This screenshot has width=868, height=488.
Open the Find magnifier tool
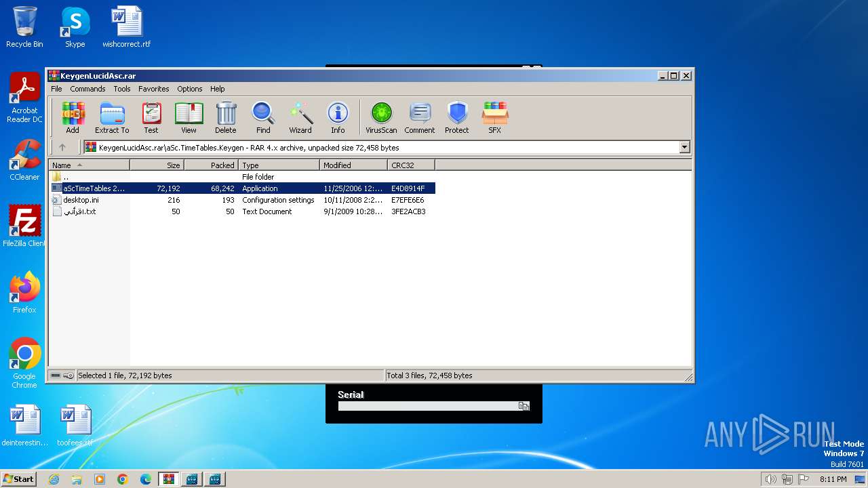(x=263, y=118)
